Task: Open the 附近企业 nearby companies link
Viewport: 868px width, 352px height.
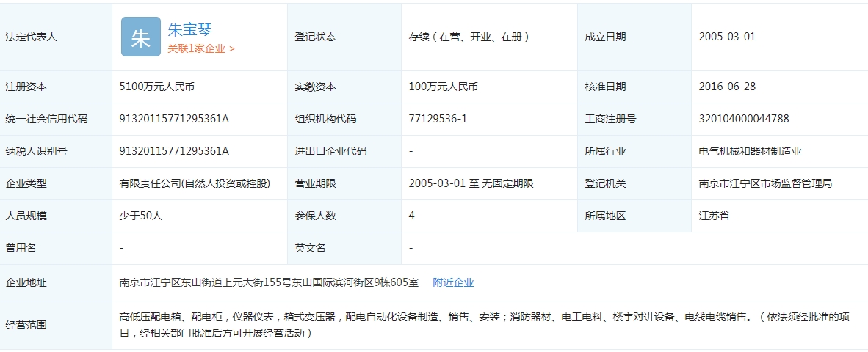Action: click(x=453, y=282)
